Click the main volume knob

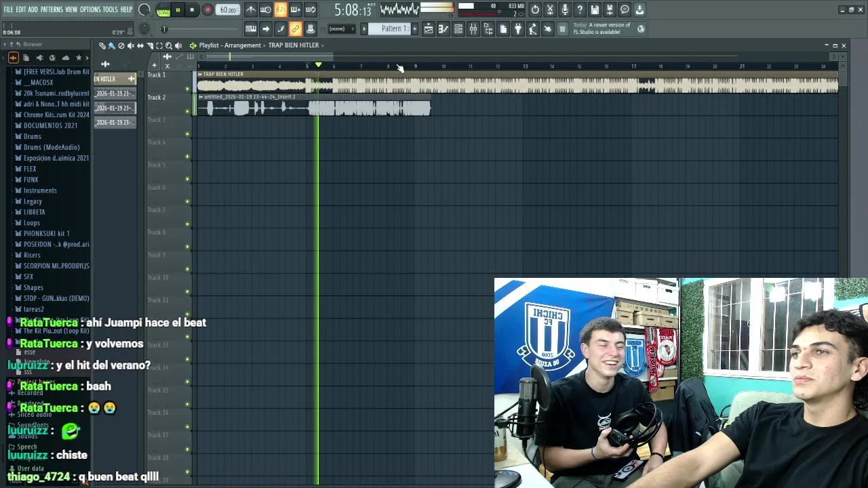pyautogui.click(x=144, y=9)
